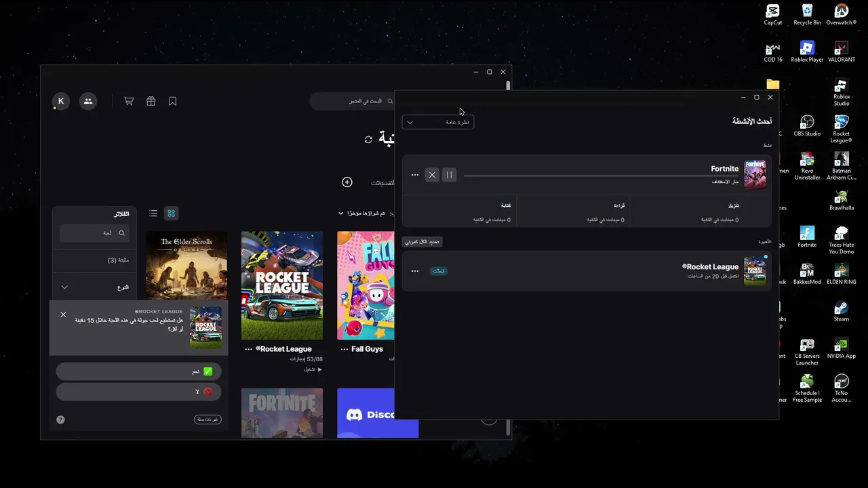Viewport: 868px width, 488px height.
Task: Open the Rocket League library cover
Action: pyautogui.click(x=282, y=285)
